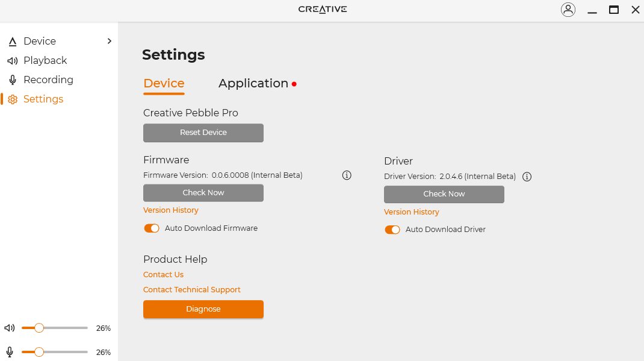Click the firmware version info icon
The width and height of the screenshot is (644, 361).
[347, 175]
